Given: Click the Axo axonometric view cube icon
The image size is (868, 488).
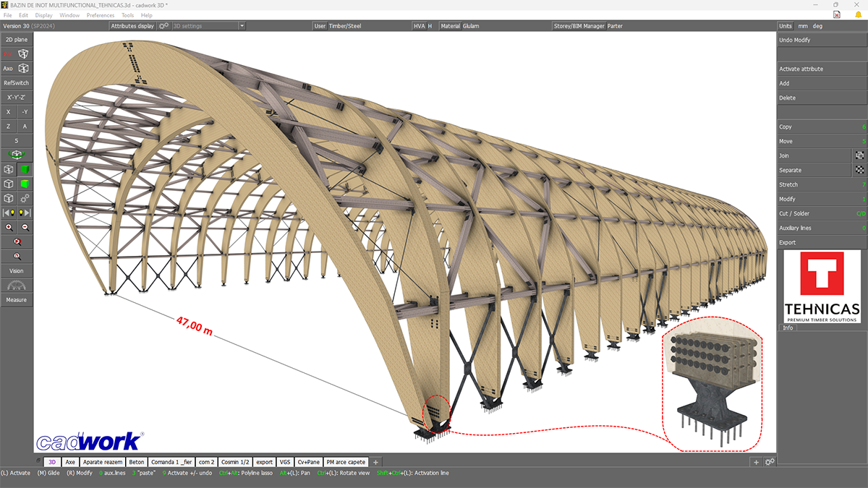Looking at the screenshot, I should point(24,69).
